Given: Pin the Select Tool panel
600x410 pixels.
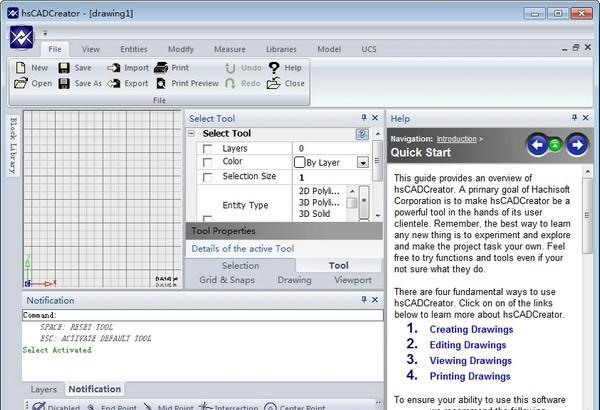Looking at the screenshot, I should click(364, 118).
